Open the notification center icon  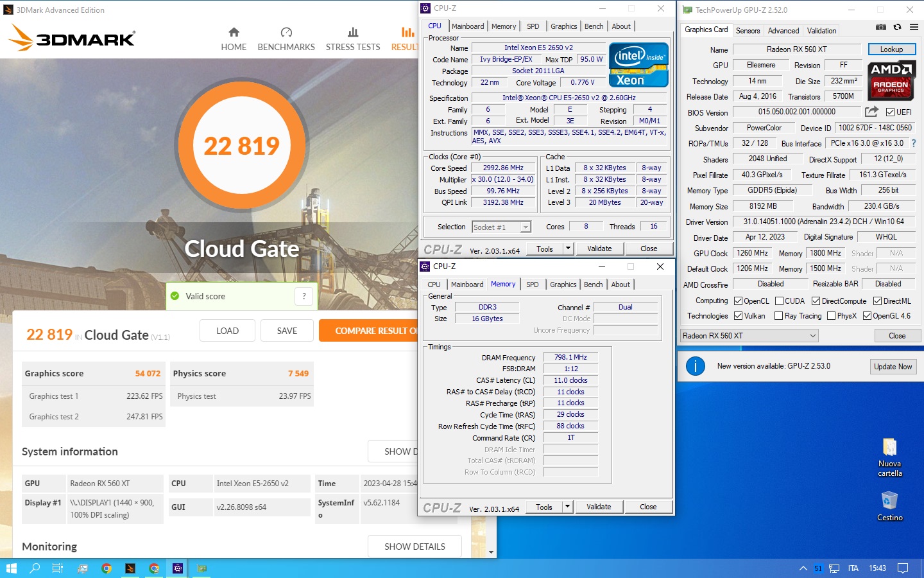coord(903,568)
